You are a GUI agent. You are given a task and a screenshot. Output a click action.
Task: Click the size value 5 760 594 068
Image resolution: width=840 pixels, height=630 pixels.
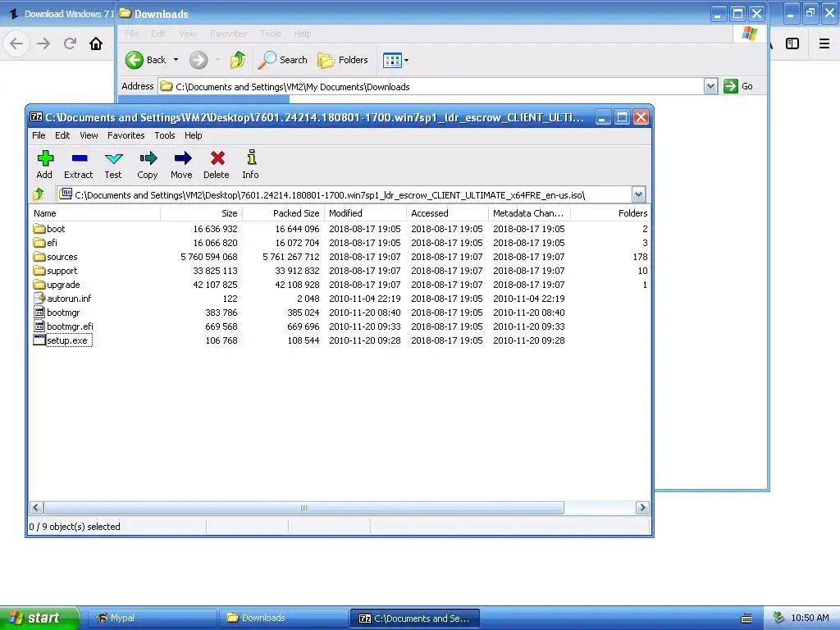pyautogui.click(x=209, y=257)
